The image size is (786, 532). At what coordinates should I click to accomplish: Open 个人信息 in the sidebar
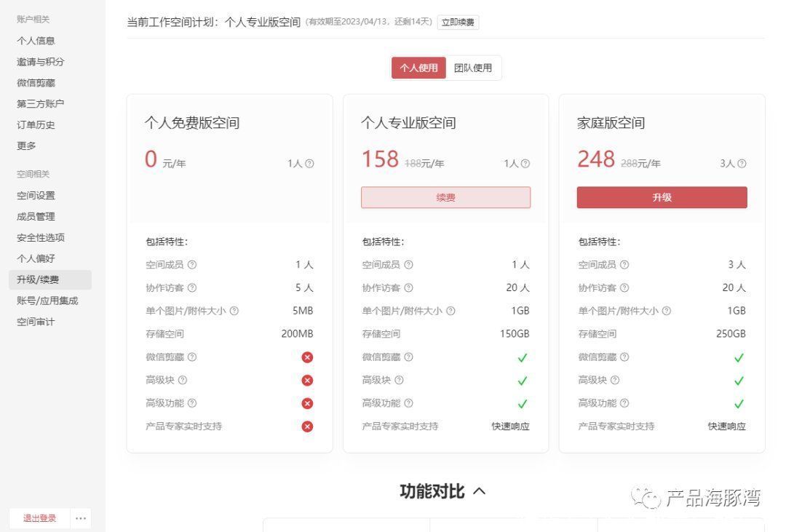pos(36,41)
